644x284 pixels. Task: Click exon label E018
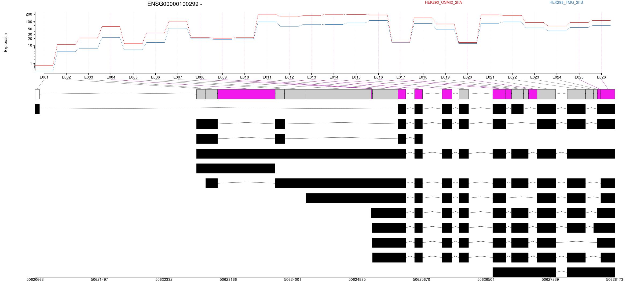(423, 77)
